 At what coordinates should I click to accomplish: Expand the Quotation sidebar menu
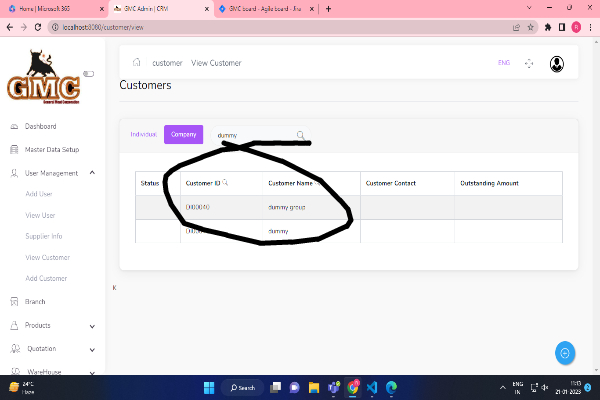(x=92, y=349)
